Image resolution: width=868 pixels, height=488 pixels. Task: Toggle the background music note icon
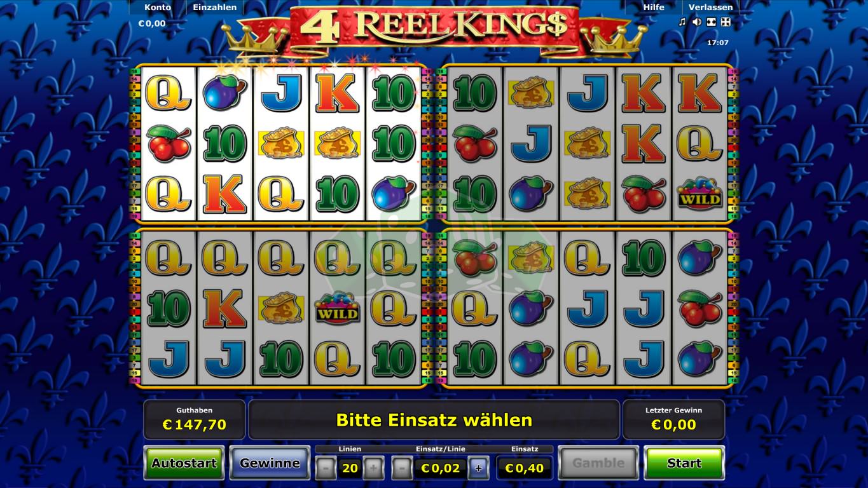682,22
